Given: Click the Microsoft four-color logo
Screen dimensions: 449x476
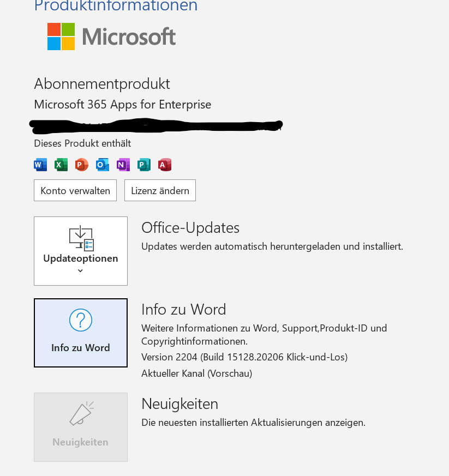Looking at the screenshot, I should (x=61, y=37).
